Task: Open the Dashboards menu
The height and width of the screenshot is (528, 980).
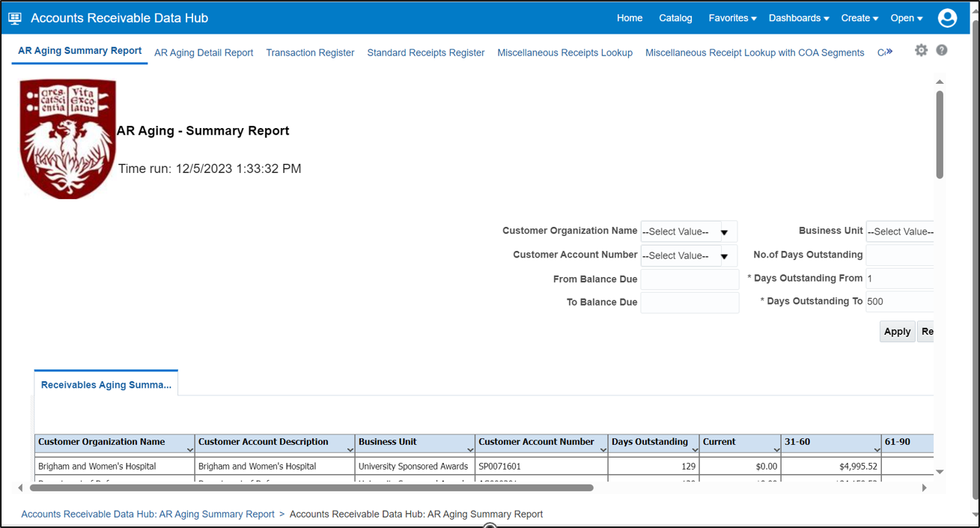Action: click(x=799, y=18)
